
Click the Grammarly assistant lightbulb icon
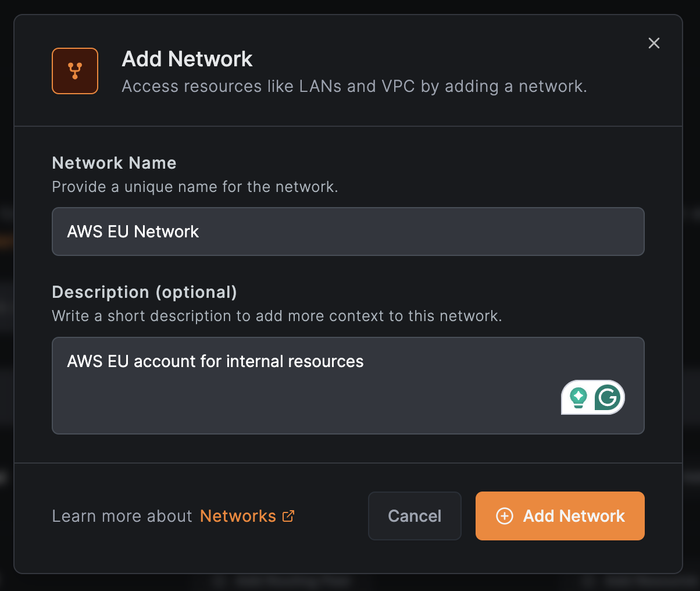click(578, 397)
